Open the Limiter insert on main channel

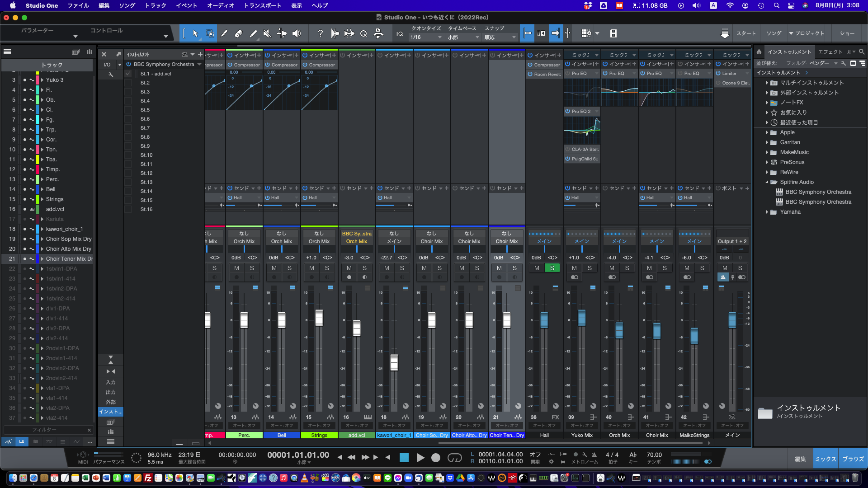pos(729,73)
